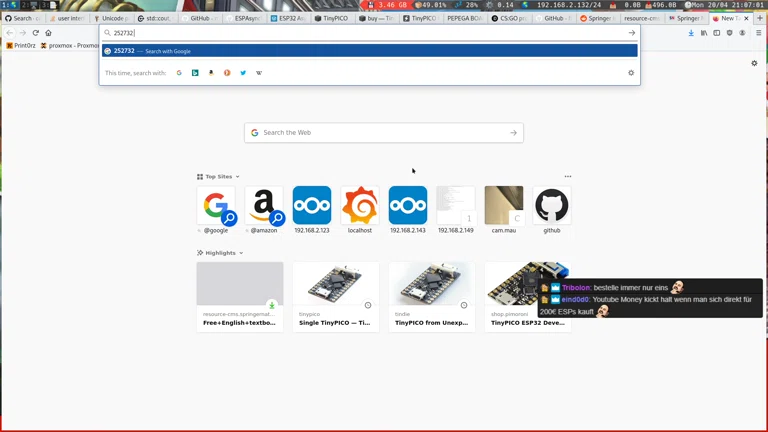Image resolution: width=768 pixels, height=432 pixels.
Task: Search with Bing one-off search icon
Action: pyautogui.click(x=195, y=73)
